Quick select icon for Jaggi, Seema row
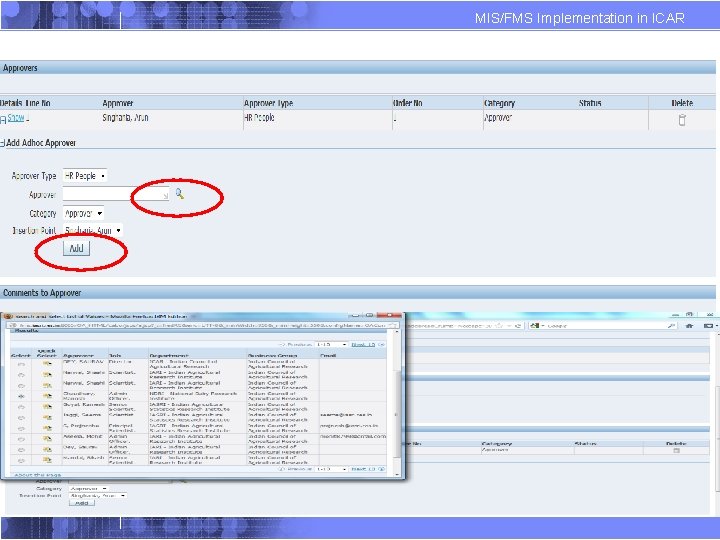 point(47,417)
